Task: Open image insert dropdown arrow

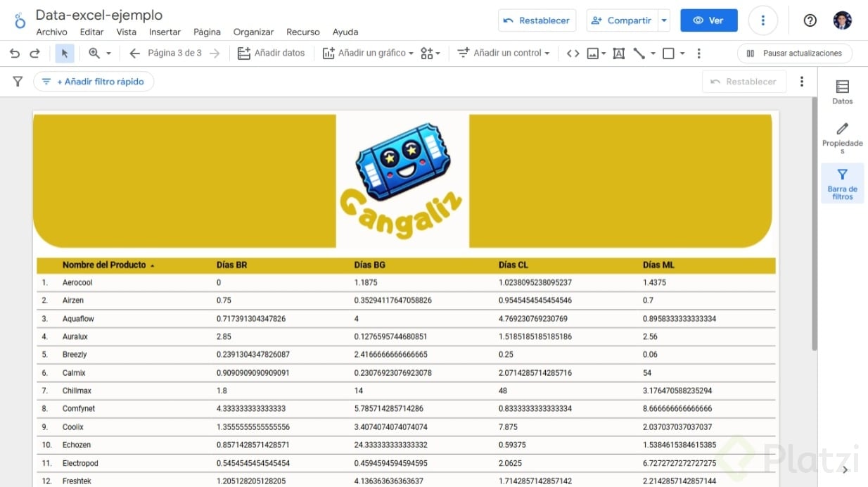Action: click(604, 53)
